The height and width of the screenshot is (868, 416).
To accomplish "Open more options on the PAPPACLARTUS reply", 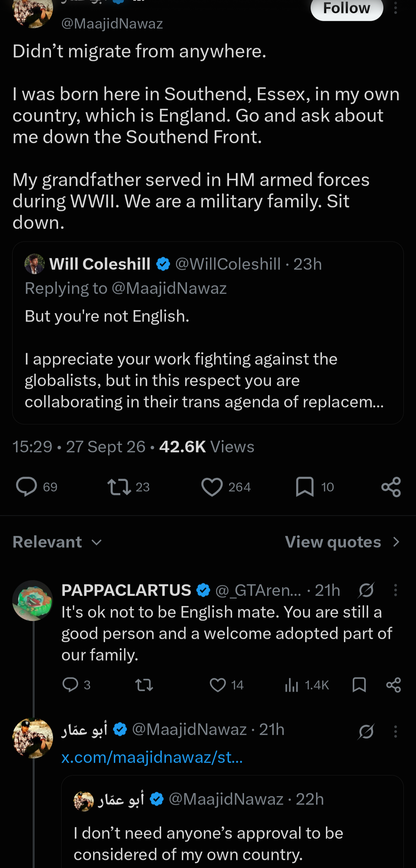I will 396,590.
